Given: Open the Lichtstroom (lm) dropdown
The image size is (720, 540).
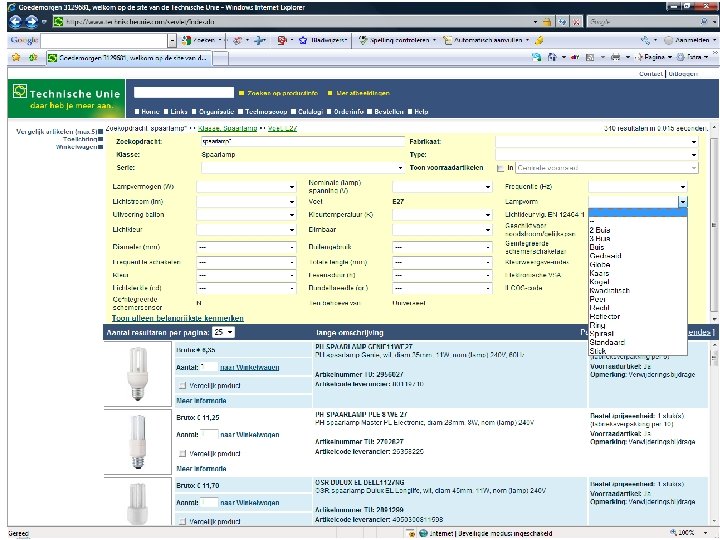Looking at the screenshot, I should coord(246,202).
